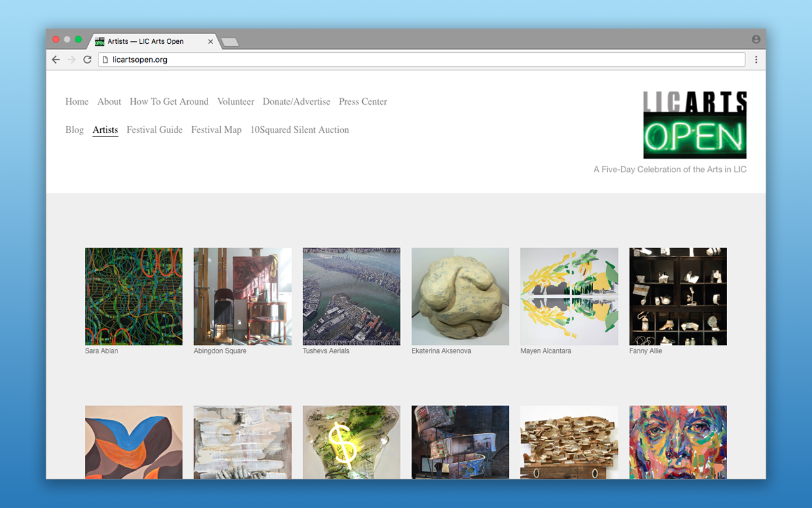Image resolution: width=812 pixels, height=508 pixels.
Task: Open the Festival Guide page
Action: pos(154,130)
